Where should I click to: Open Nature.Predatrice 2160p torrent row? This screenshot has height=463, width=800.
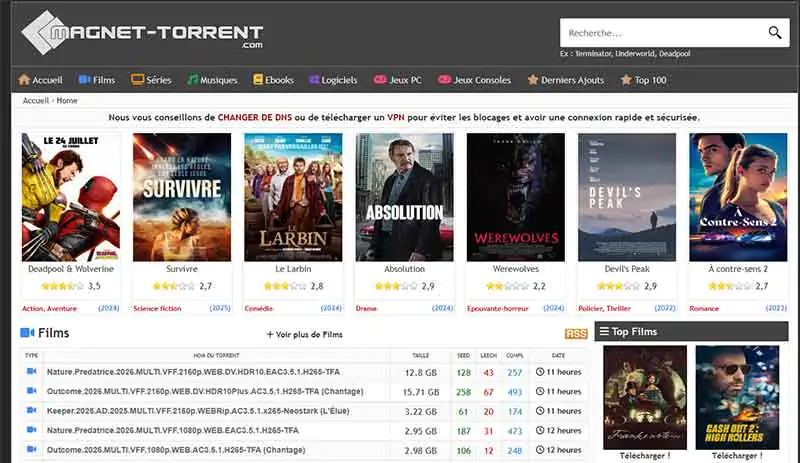click(x=305, y=372)
